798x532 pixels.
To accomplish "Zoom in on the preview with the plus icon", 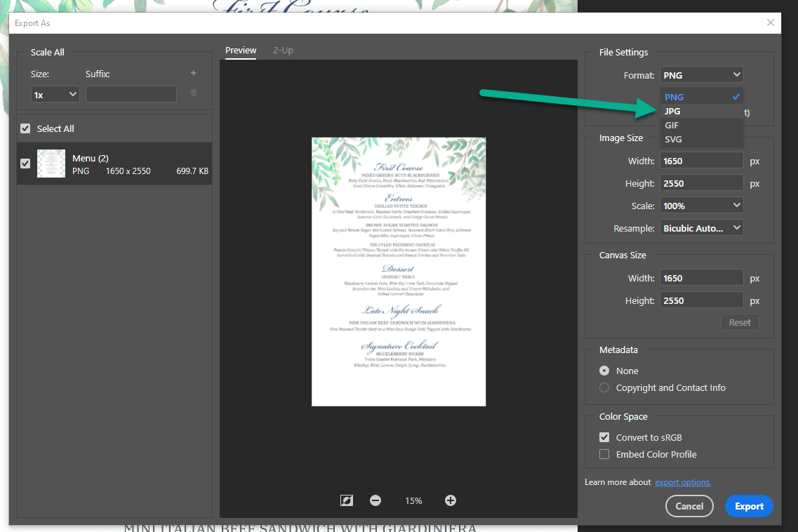I will pyautogui.click(x=450, y=500).
